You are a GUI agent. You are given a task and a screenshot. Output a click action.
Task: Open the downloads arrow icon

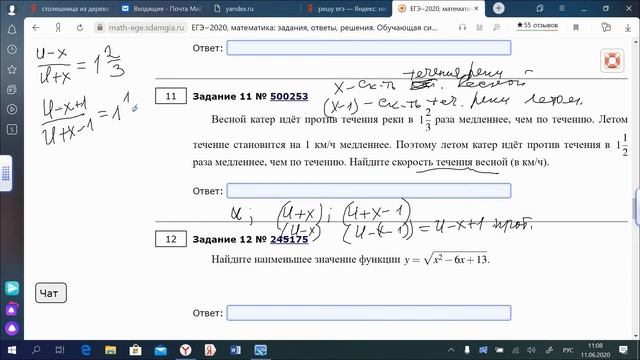tap(628, 27)
